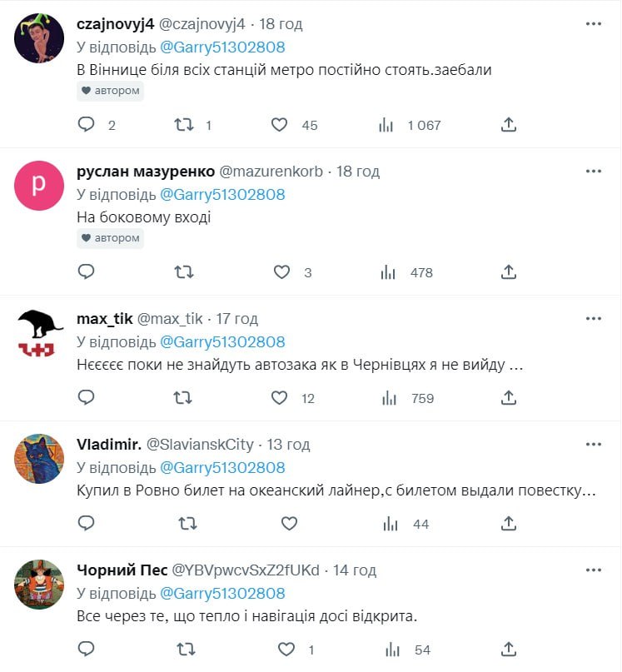Open more options on max_tik's tweet
The width and height of the screenshot is (622, 672).
593,319
